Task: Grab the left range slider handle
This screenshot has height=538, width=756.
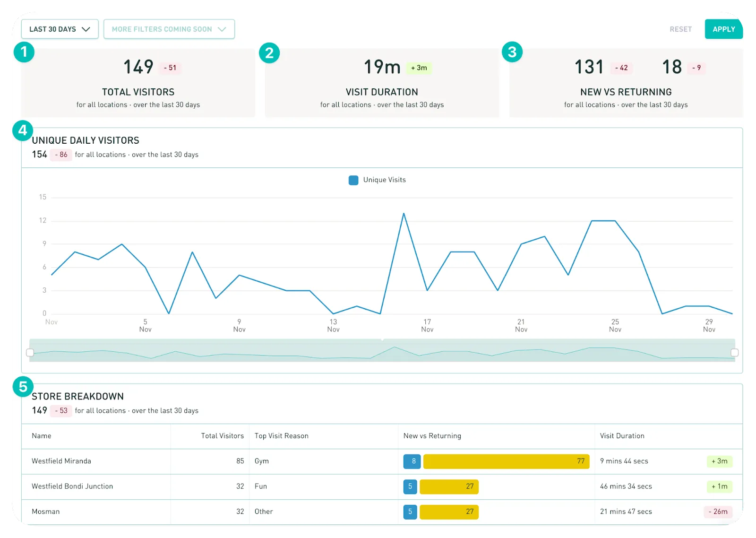Action: click(x=30, y=353)
